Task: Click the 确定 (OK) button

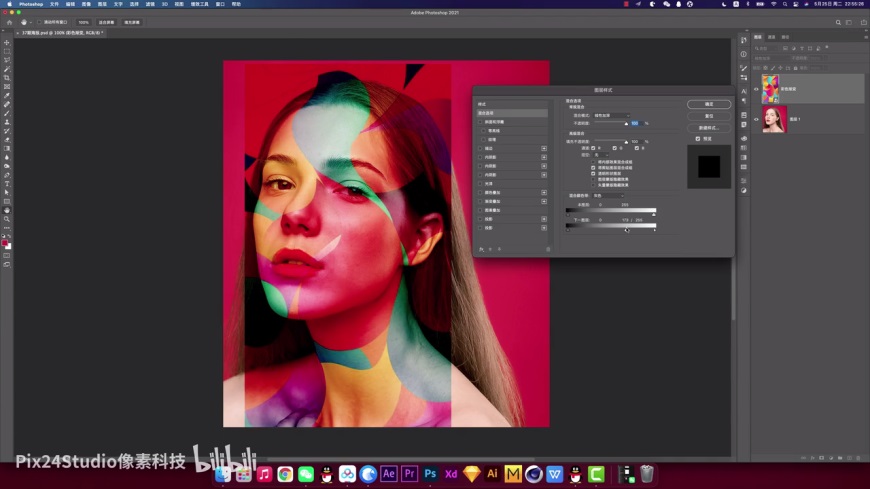Action: [x=709, y=104]
